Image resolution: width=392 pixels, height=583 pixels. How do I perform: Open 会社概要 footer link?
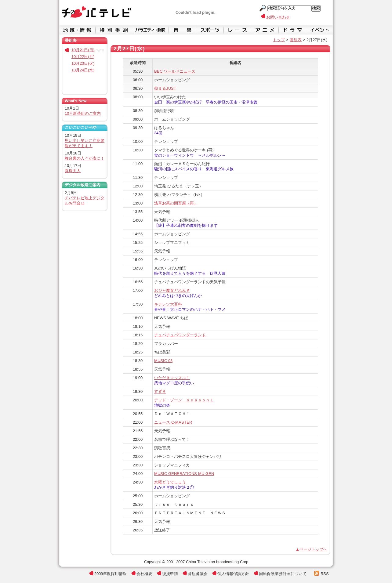[x=144, y=574]
